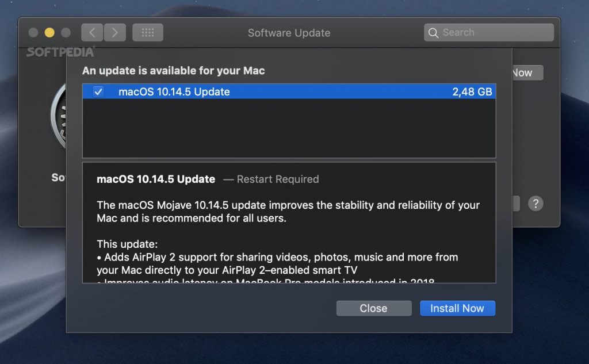
Task: Click the Restart Required label
Action: (277, 179)
